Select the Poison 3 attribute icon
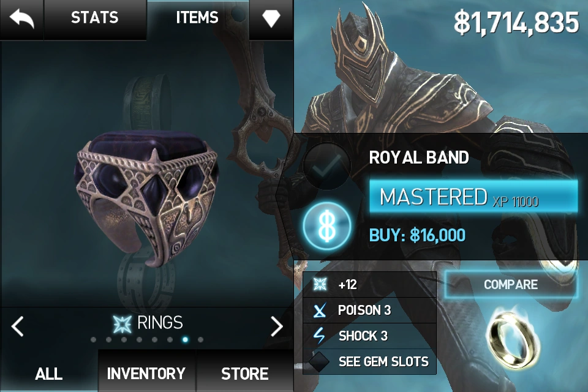This screenshot has height=392, width=588. [x=320, y=310]
